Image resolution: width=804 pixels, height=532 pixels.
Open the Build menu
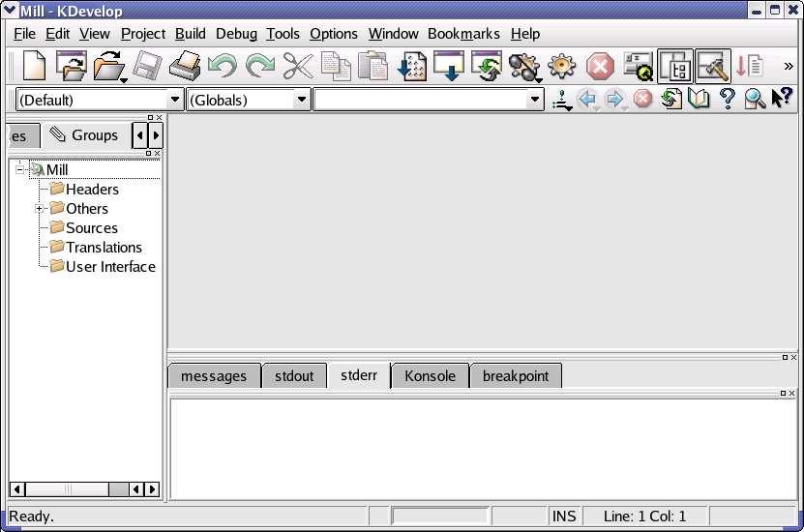pos(191,34)
